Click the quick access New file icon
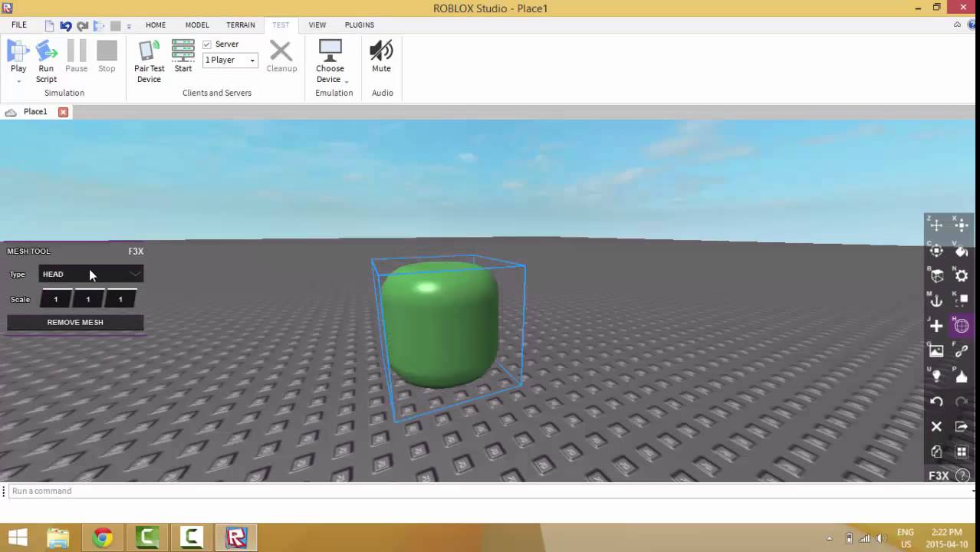The width and height of the screenshot is (980, 552). tap(50, 26)
